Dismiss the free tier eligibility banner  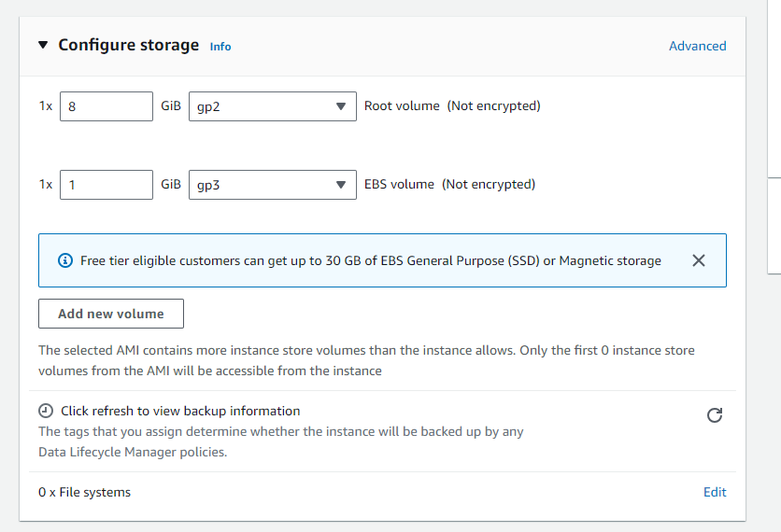click(698, 260)
